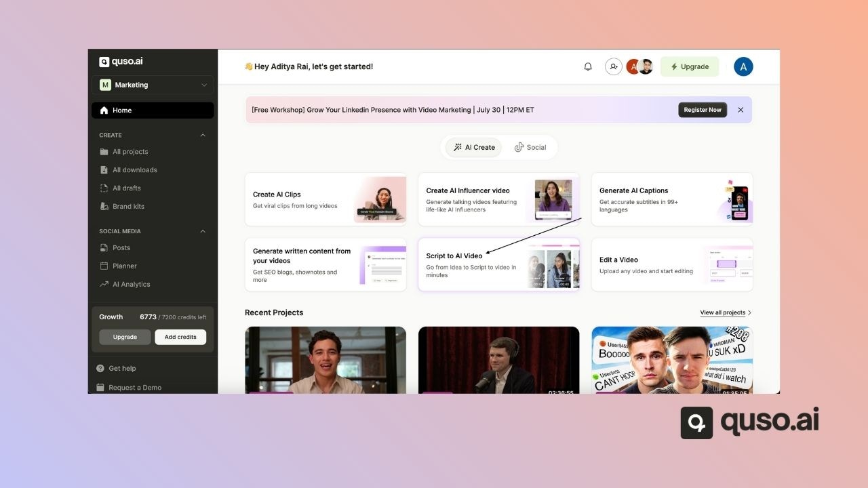Open View all projects link
The width and height of the screenshot is (868, 488).
[x=723, y=313]
